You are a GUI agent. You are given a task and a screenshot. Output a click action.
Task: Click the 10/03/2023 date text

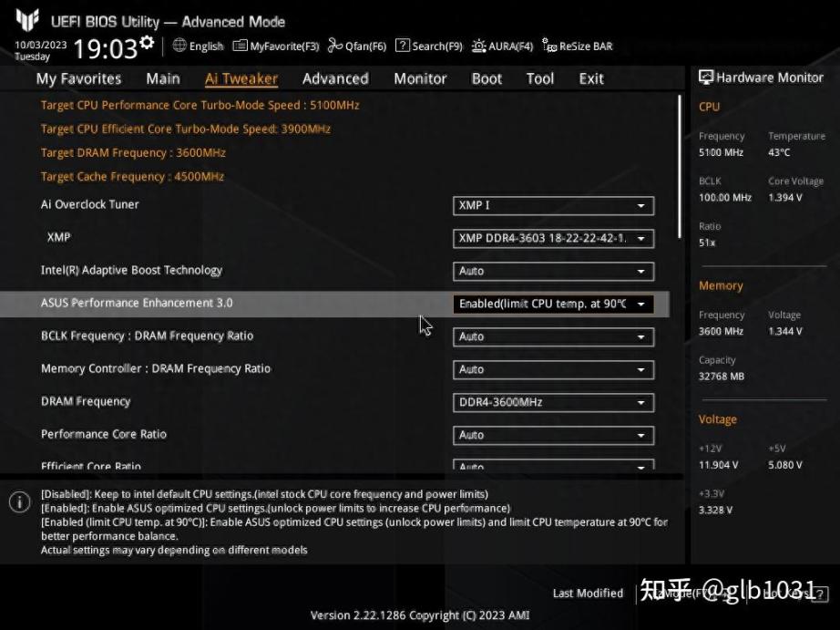[x=41, y=45]
